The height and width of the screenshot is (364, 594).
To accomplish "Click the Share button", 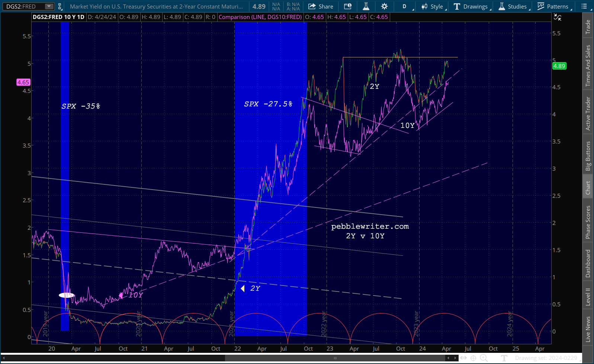I will click(321, 6).
